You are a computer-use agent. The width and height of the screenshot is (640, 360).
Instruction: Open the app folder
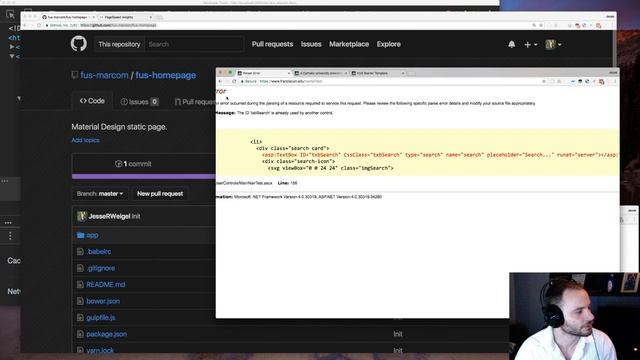[x=92, y=235]
